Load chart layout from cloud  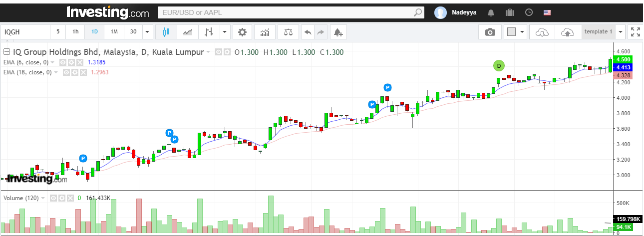point(541,32)
